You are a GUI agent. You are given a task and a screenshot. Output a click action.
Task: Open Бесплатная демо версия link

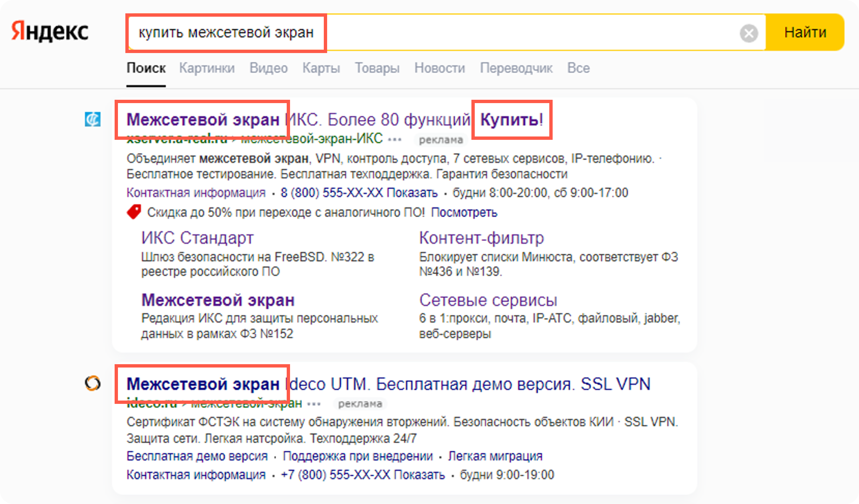[x=197, y=456]
